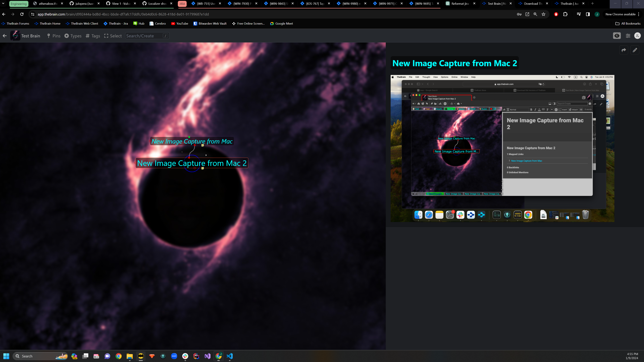Reload the page in Chrome
Image resolution: width=644 pixels, height=362 pixels.
click(x=22, y=14)
